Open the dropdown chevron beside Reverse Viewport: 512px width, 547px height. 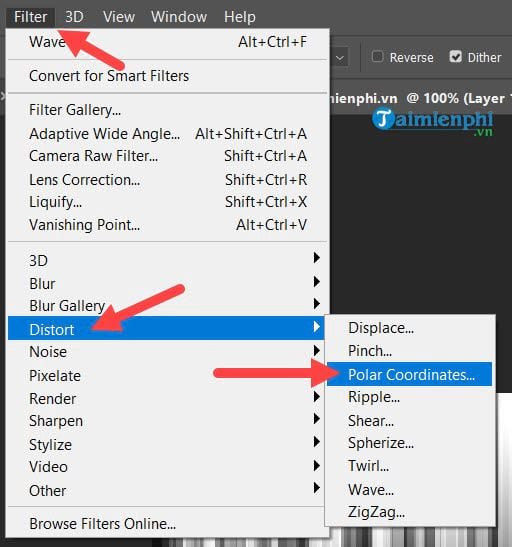[340, 58]
